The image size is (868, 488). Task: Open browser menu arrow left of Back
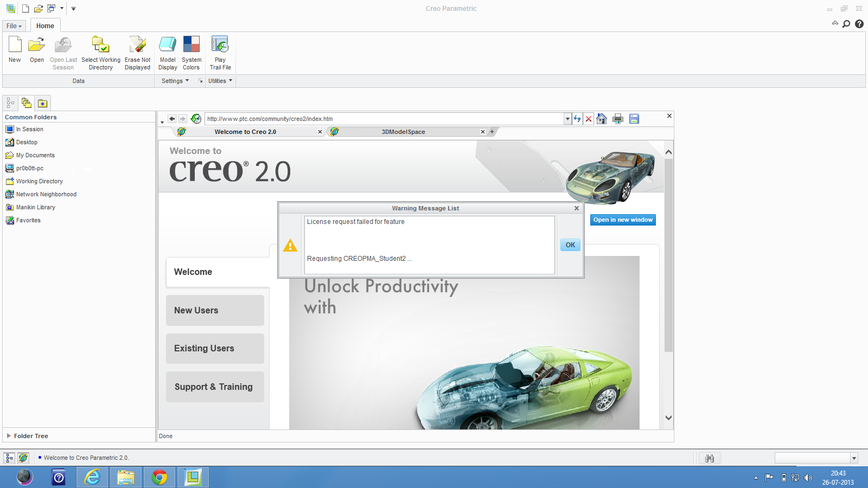(162, 122)
